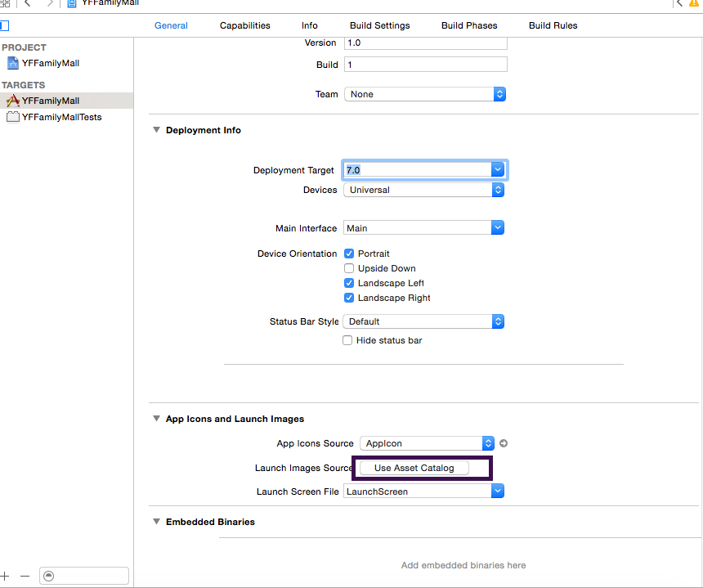
Task: Click the forward navigation arrow in the jump bar
Action: pyautogui.click(x=50, y=3)
